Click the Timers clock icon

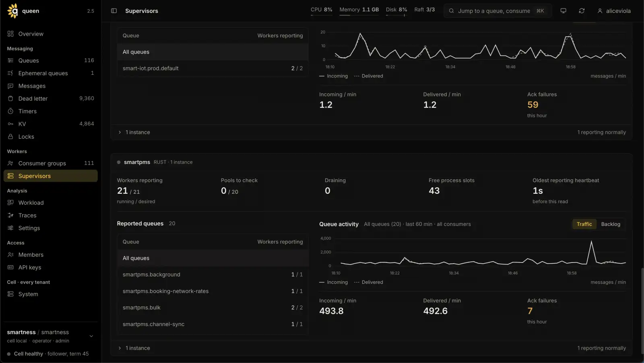10,111
